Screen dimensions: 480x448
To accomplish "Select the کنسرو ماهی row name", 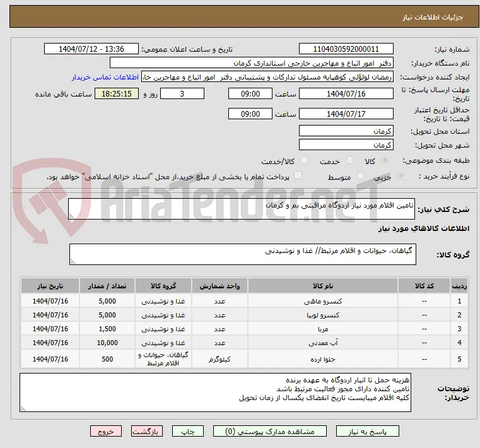I will pyautogui.click(x=323, y=302).
